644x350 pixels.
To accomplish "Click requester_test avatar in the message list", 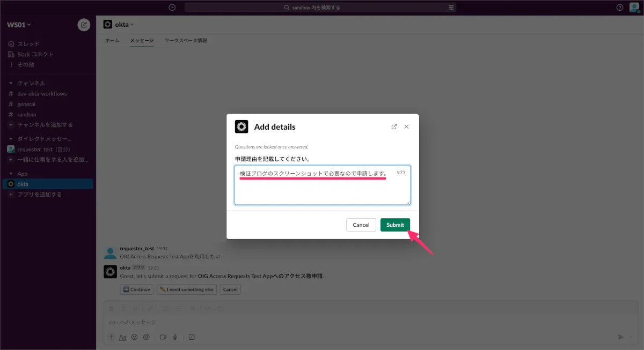I will pos(110,252).
